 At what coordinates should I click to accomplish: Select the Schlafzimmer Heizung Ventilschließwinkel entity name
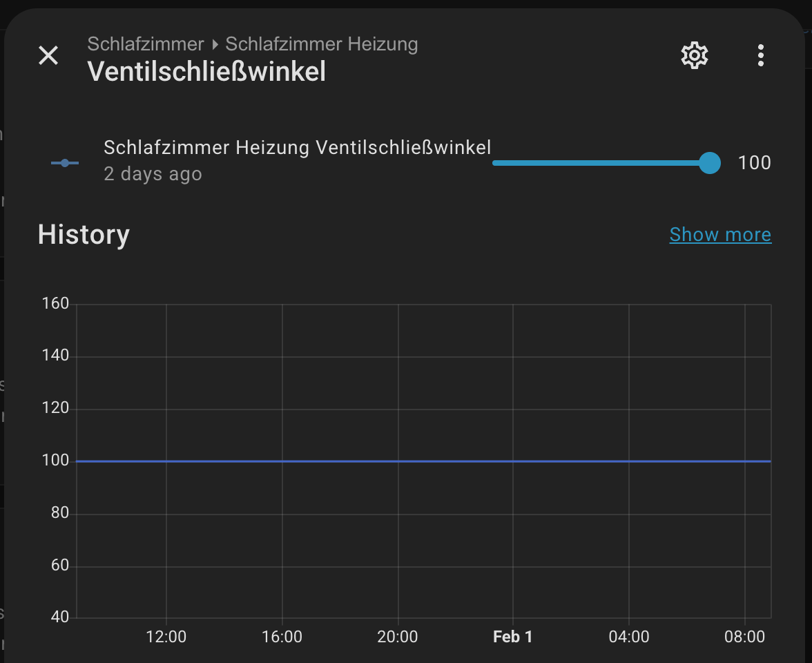click(x=298, y=147)
